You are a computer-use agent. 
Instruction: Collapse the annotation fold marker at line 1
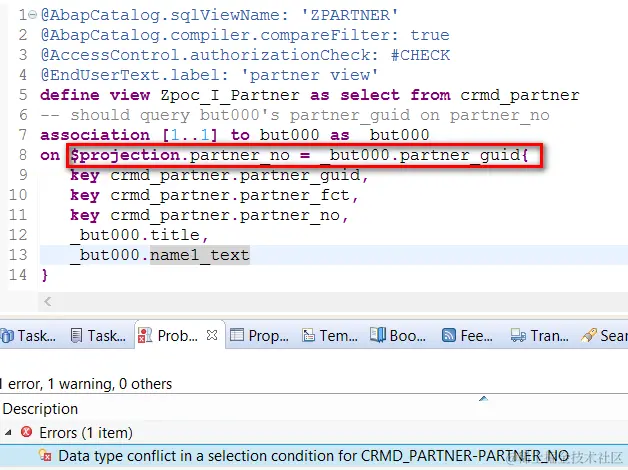point(32,15)
